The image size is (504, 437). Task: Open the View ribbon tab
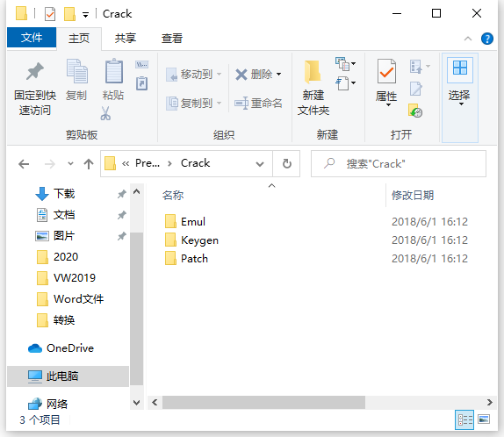pos(172,39)
